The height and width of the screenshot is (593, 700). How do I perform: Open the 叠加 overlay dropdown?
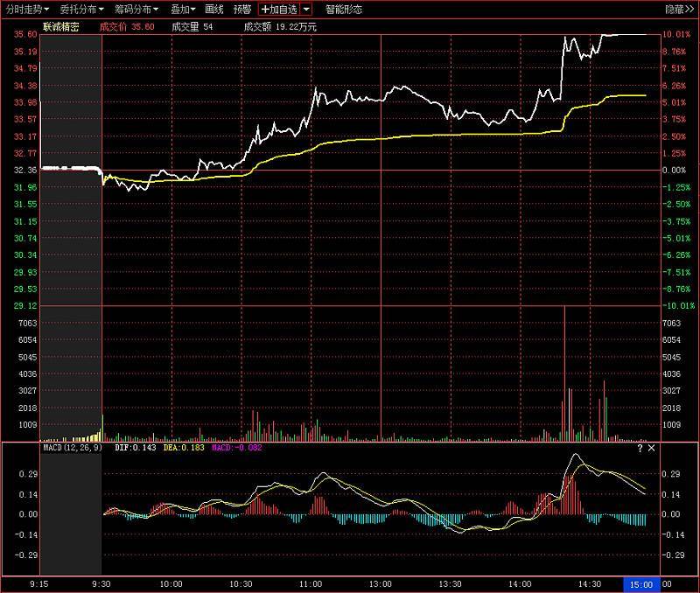pyautogui.click(x=183, y=10)
